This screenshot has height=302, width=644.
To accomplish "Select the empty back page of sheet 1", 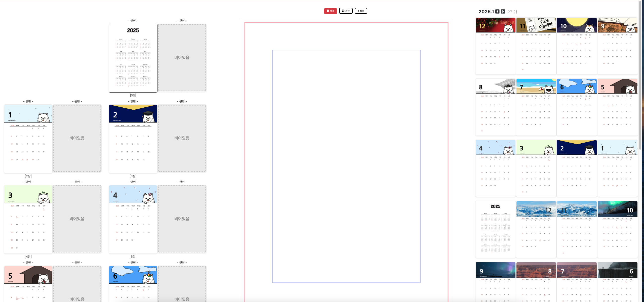I will 182,58.
